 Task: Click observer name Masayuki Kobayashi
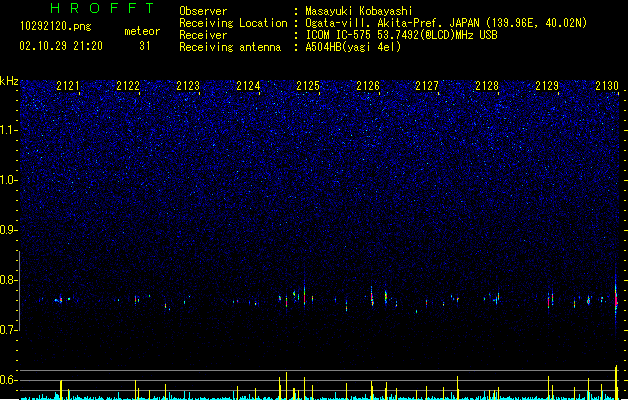(359, 11)
